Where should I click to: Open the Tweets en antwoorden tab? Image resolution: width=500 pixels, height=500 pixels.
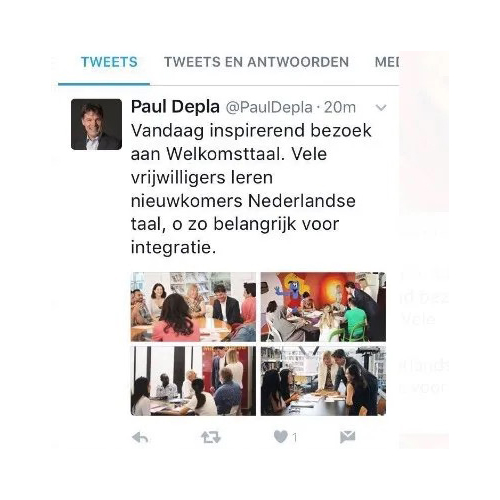click(256, 62)
